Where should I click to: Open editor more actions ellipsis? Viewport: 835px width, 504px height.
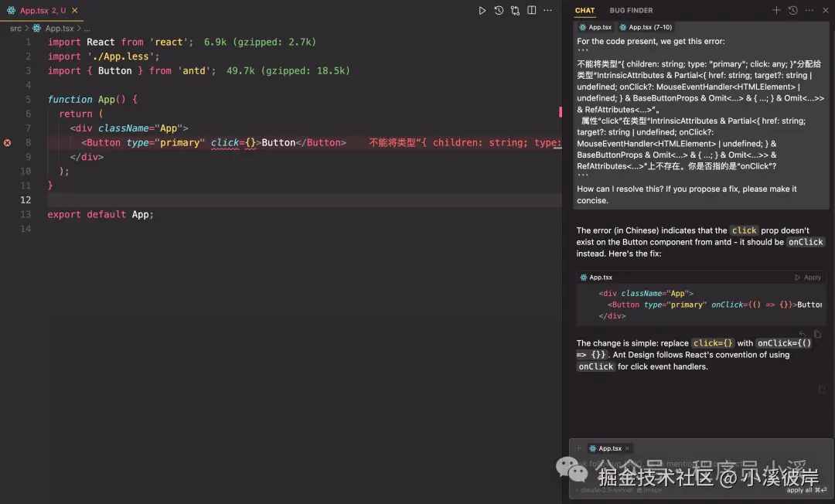coord(547,10)
